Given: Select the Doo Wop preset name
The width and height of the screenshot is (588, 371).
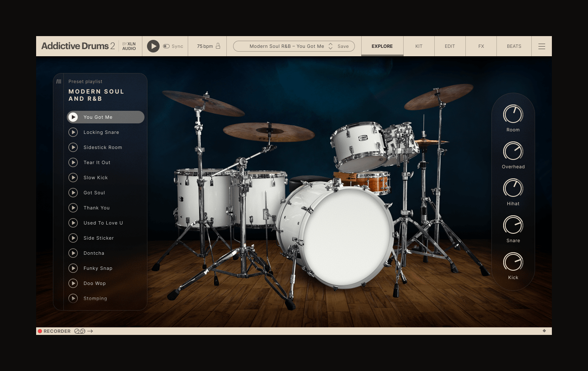Looking at the screenshot, I should tap(94, 283).
